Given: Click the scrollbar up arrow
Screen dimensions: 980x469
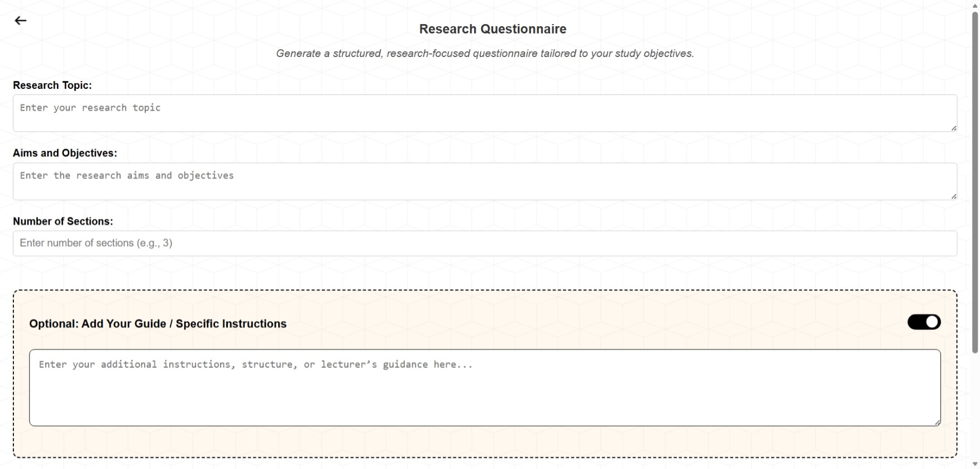Looking at the screenshot, I should pyautogui.click(x=975, y=5).
